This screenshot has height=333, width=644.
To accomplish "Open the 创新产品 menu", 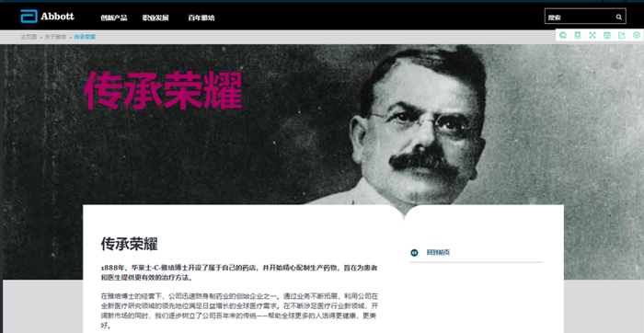I will click(114, 17).
